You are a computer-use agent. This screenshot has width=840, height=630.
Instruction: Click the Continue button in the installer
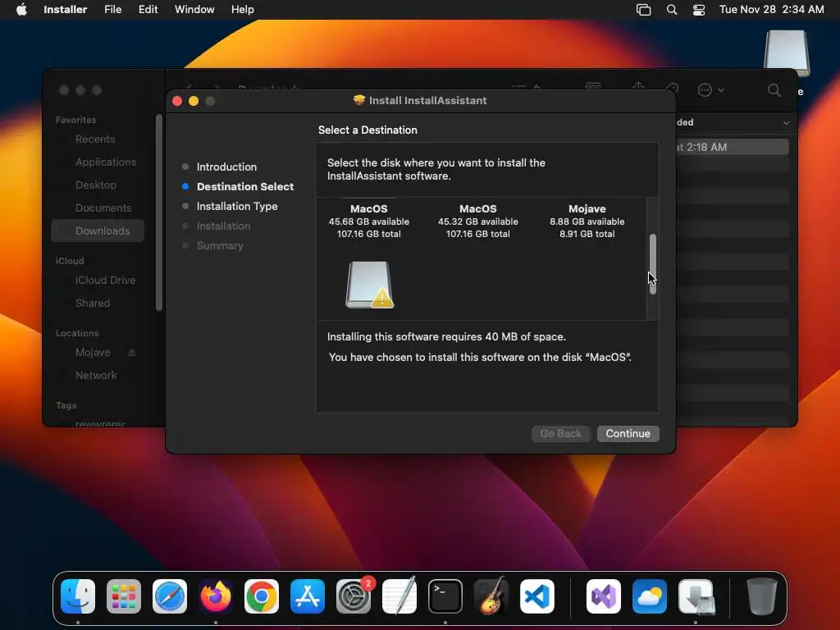click(x=628, y=433)
